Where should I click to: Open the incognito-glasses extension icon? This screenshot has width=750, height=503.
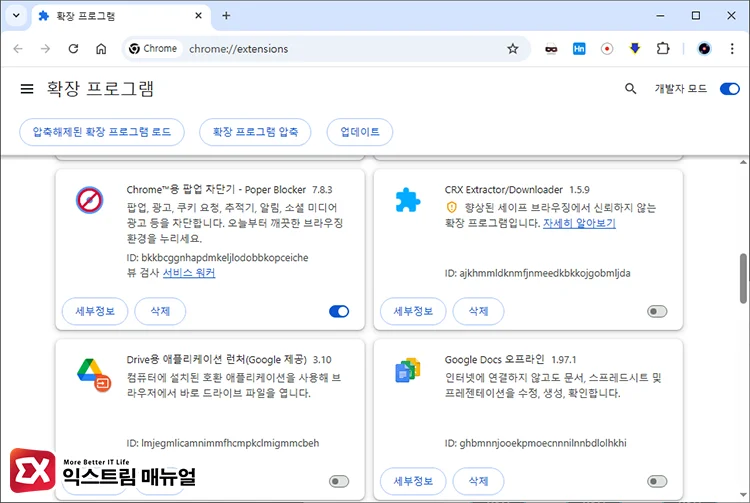tap(551, 49)
